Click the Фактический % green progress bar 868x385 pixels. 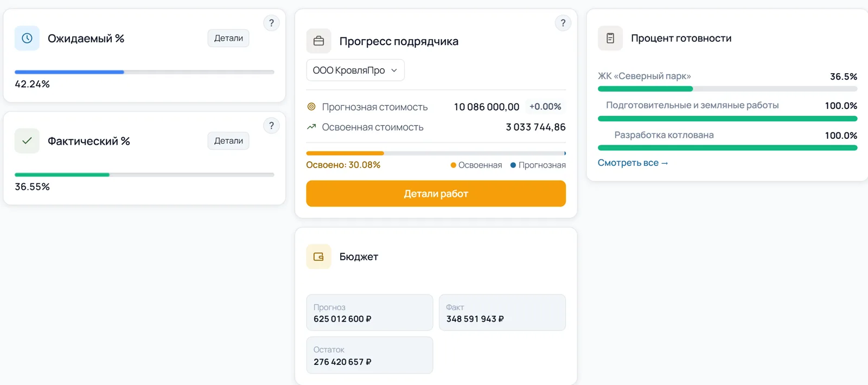tap(144, 175)
